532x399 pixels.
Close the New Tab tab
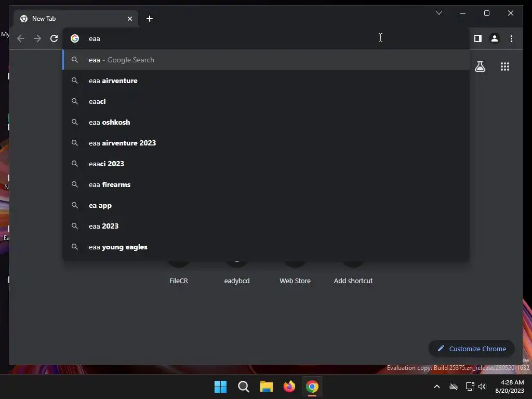click(129, 19)
